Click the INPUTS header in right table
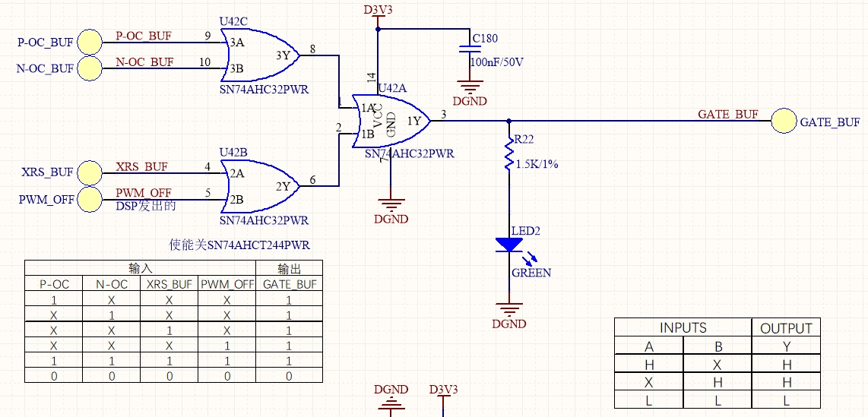 pyautogui.click(x=683, y=327)
